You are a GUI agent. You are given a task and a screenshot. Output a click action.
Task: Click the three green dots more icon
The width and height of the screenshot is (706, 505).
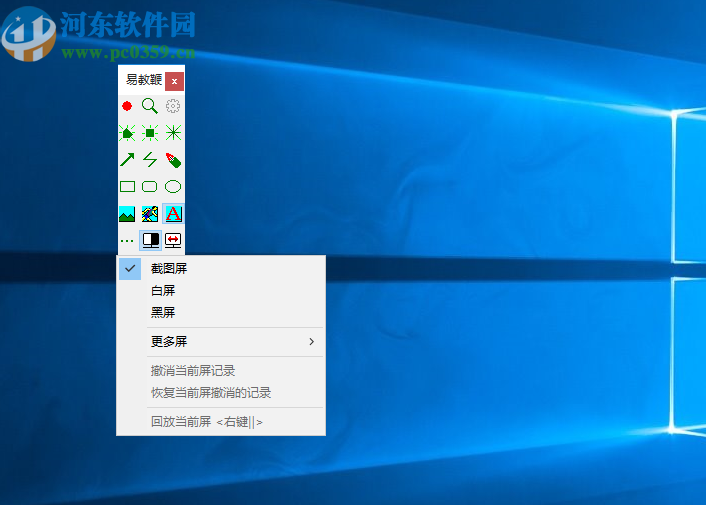[127, 241]
